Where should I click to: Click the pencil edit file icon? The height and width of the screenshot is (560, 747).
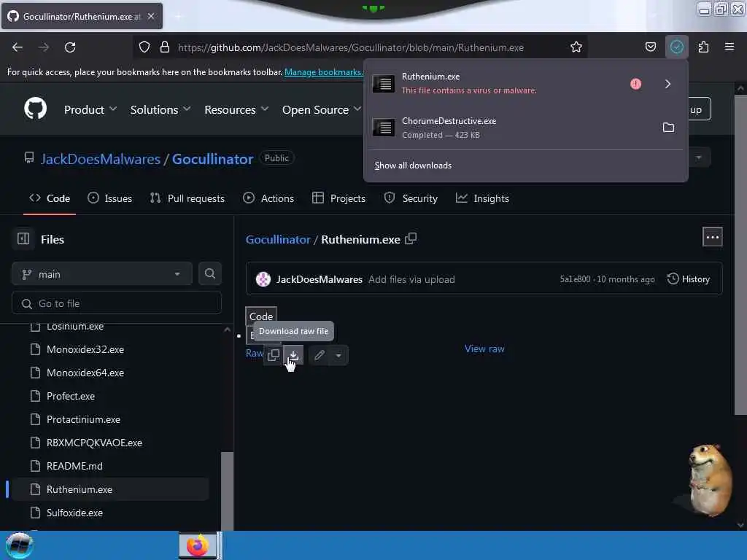[x=320, y=355]
